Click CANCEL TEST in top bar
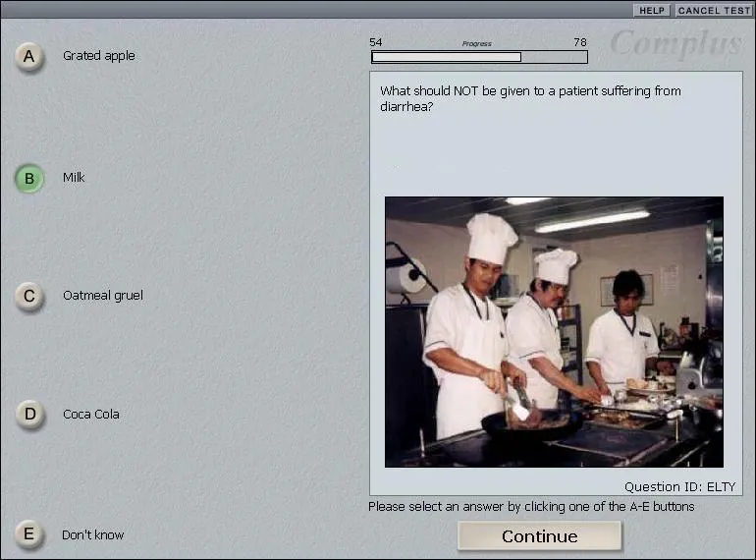This screenshot has height=560, width=756. pos(714,10)
